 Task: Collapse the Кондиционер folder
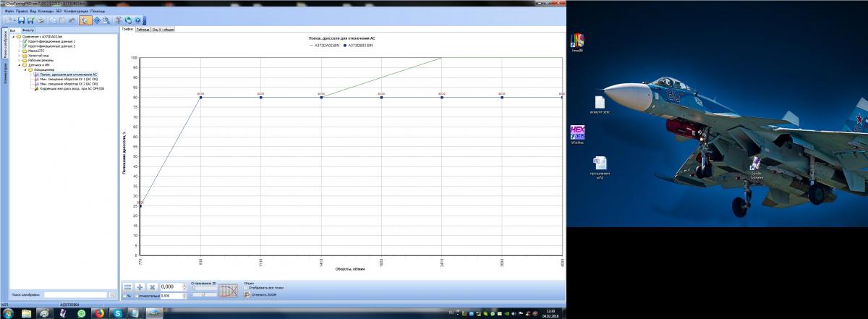point(25,69)
